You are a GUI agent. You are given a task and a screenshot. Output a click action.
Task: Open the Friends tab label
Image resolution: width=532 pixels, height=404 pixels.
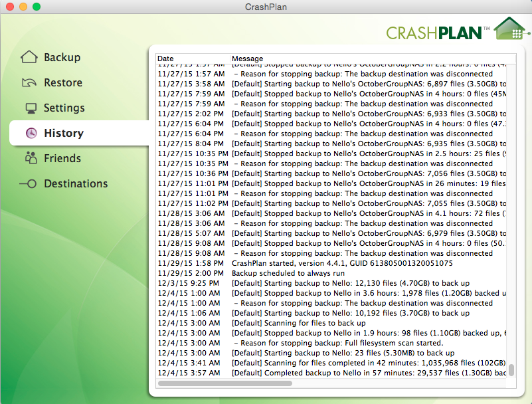pyautogui.click(x=62, y=158)
